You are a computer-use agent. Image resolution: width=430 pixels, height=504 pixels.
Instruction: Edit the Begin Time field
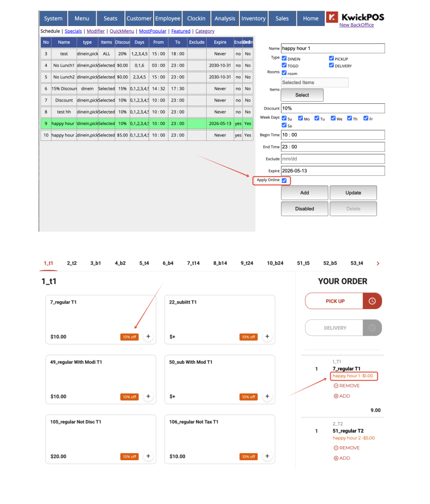[x=333, y=135]
